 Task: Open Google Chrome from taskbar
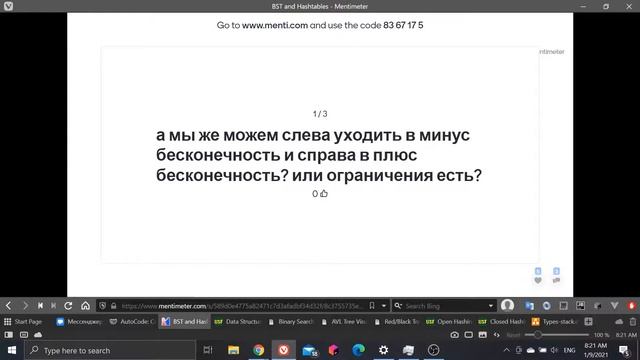tap(258, 350)
